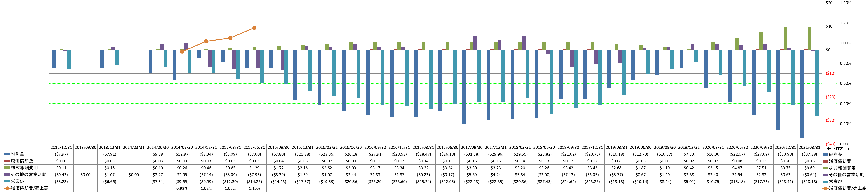Click the 株式報酬費用 value $1.29
Viewport: 868px width, 192px height.
(254, 168)
